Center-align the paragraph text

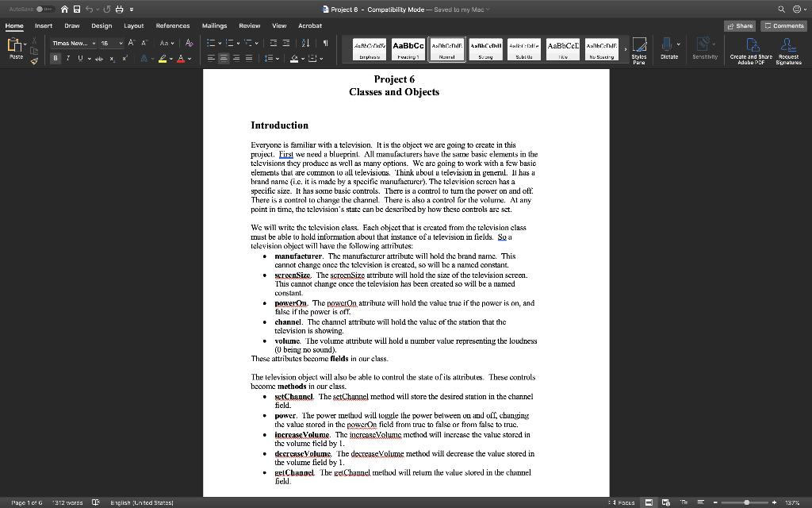(x=224, y=58)
